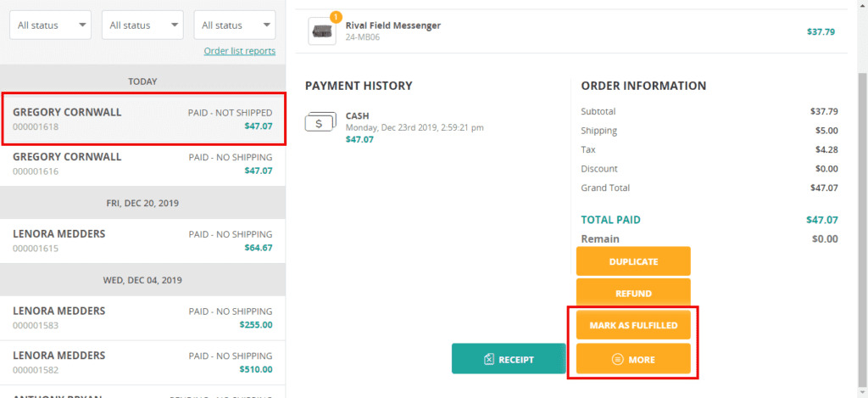Screen dimensions: 868x398
Task: Click the $510.00 order amount
Action: pyautogui.click(x=256, y=369)
